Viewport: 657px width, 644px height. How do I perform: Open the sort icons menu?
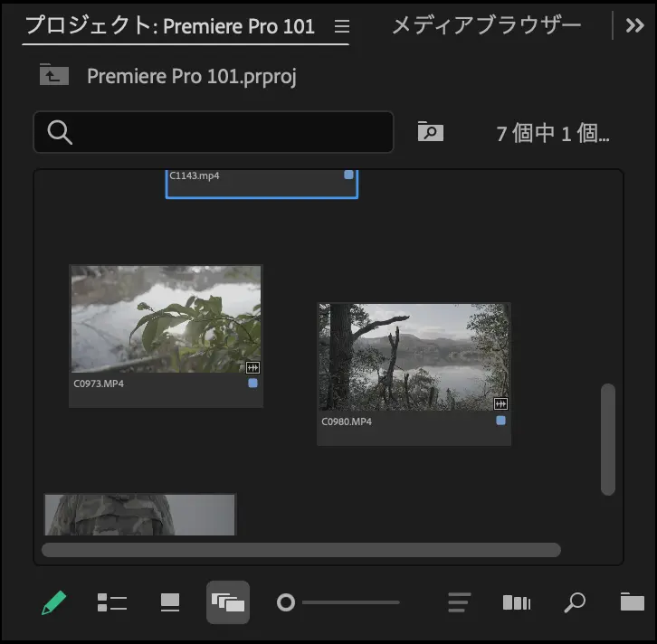(459, 602)
